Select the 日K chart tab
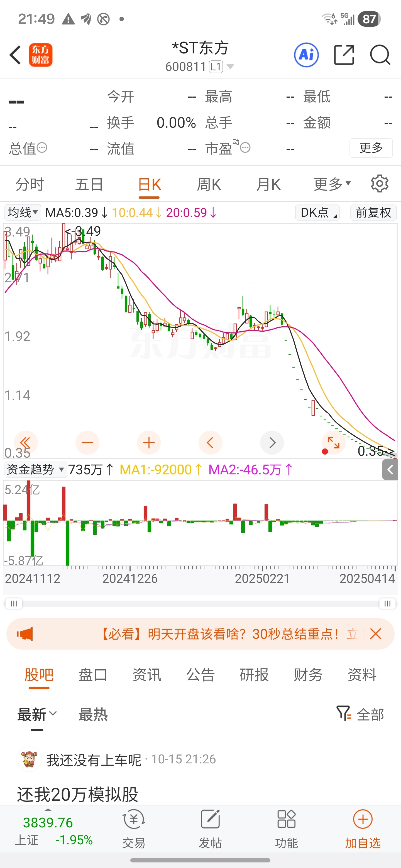 point(149,184)
